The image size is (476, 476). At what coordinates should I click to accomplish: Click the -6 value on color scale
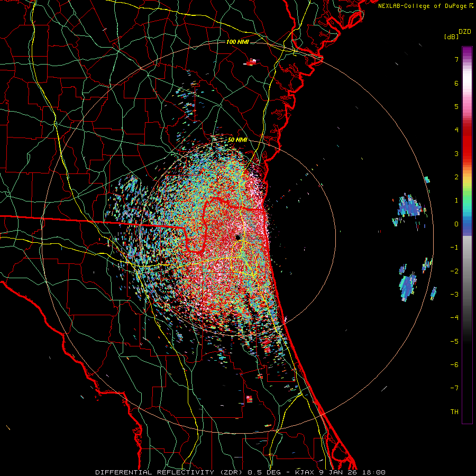coord(454,365)
